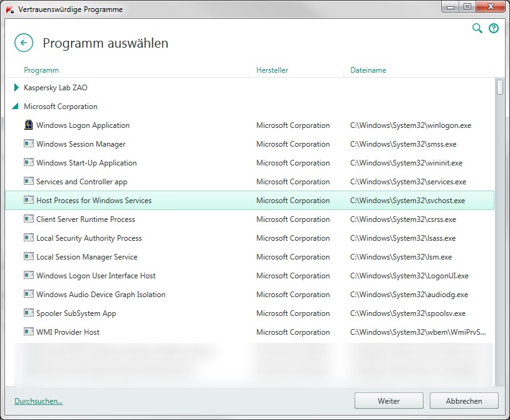Click the LogonUI.exe file path

409,276
